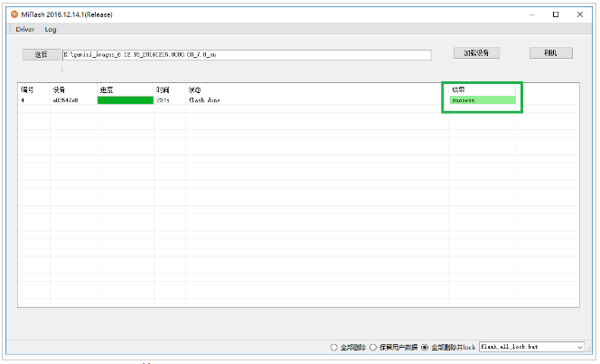Open the Log menu
This screenshot has height=364, width=600.
click(50, 30)
